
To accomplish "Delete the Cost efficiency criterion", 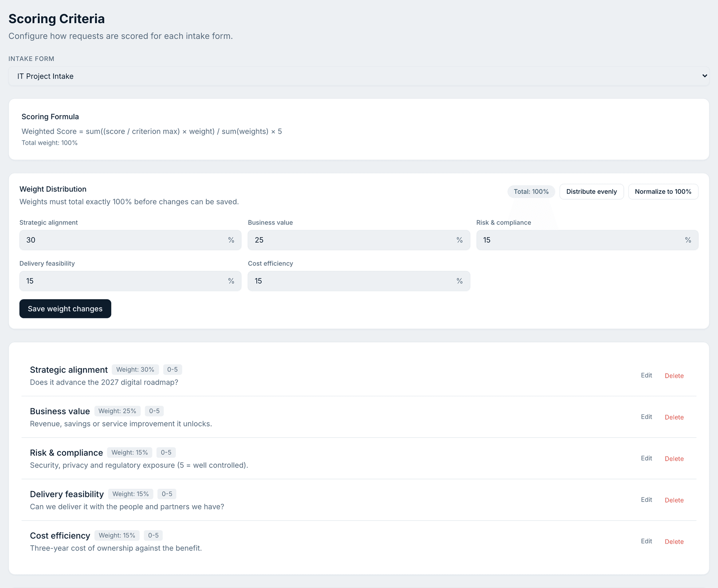I will (x=674, y=542).
